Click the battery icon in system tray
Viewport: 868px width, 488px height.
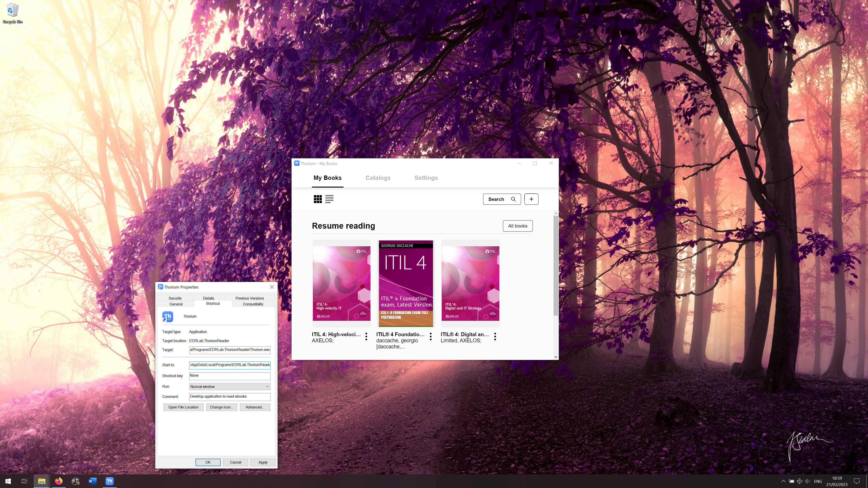coord(791,481)
